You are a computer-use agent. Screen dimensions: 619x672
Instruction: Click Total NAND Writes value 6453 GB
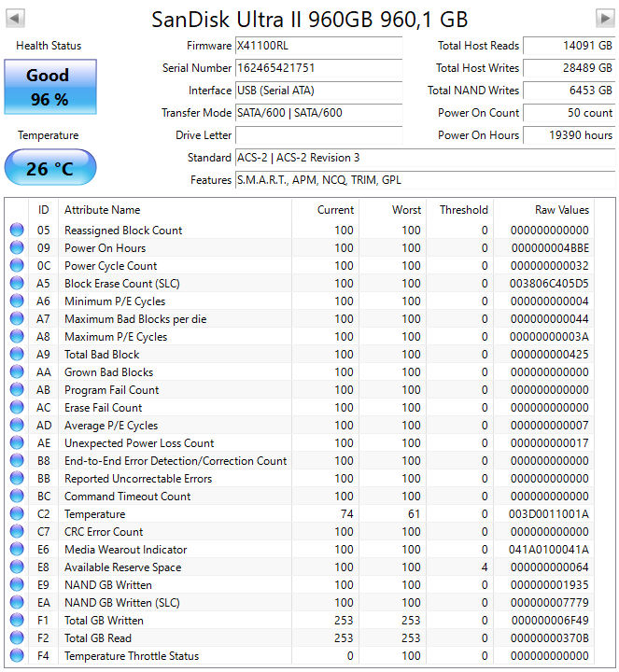point(570,91)
